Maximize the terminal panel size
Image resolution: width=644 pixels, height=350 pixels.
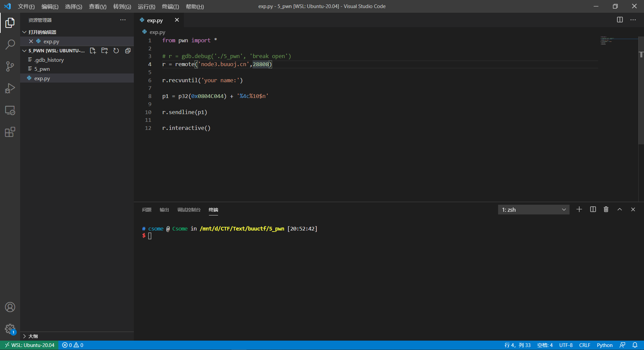620,209
